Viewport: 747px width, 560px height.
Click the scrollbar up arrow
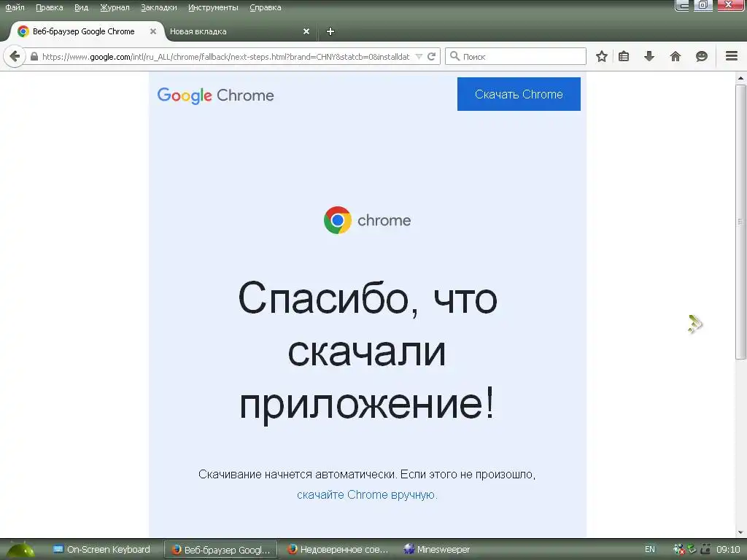(740, 77)
